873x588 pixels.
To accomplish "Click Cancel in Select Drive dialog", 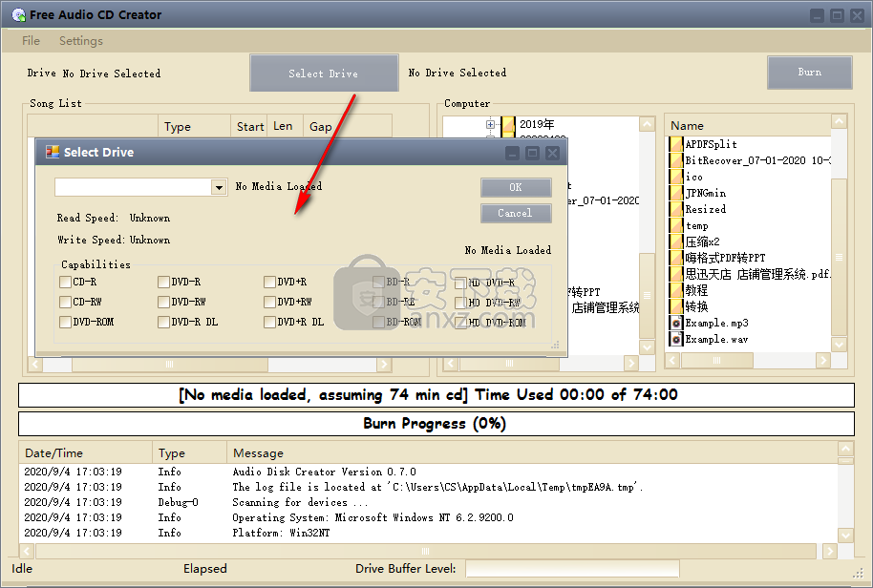I will [516, 213].
